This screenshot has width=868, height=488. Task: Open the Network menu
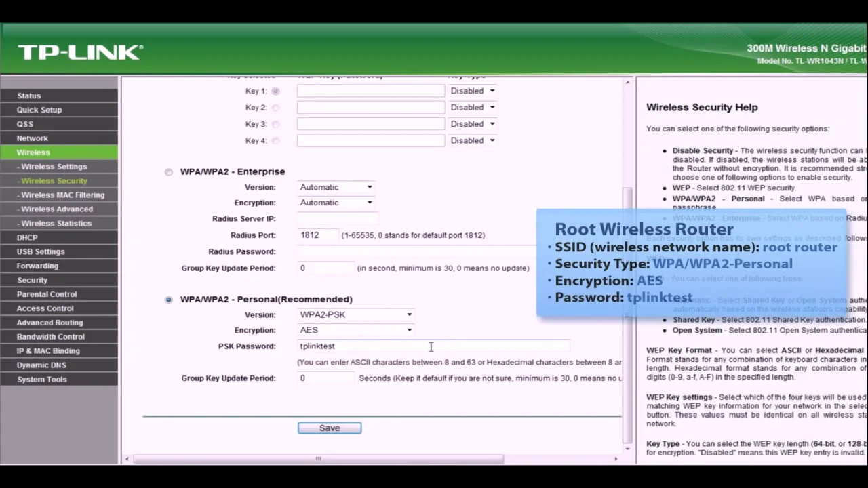tap(59, 138)
